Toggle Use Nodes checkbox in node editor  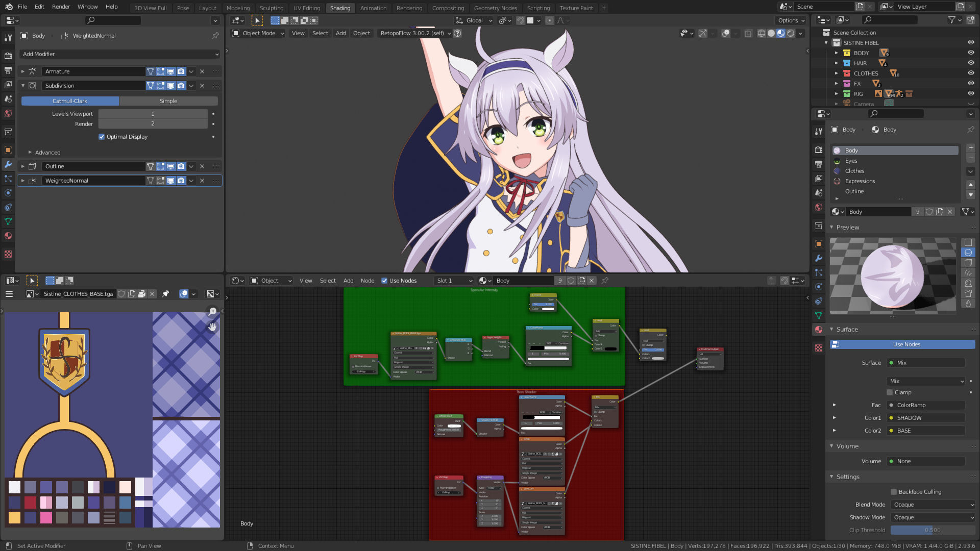tap(384, 281)
